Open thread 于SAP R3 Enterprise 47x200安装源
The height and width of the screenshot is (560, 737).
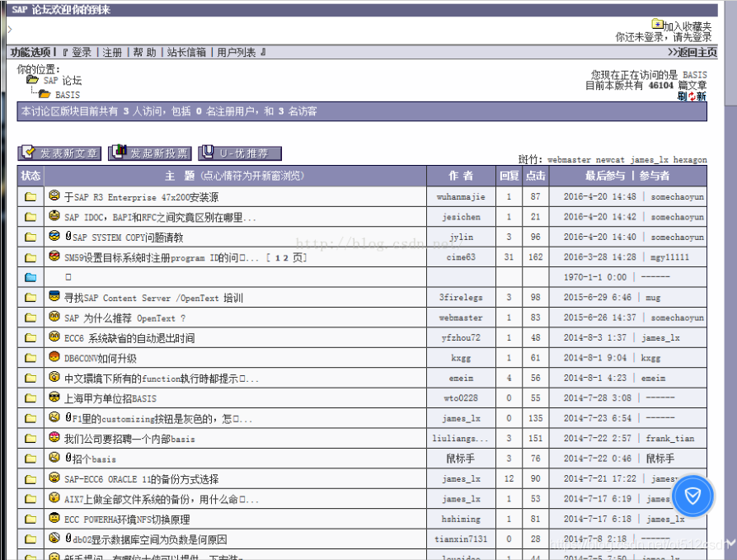click(141, 197)
